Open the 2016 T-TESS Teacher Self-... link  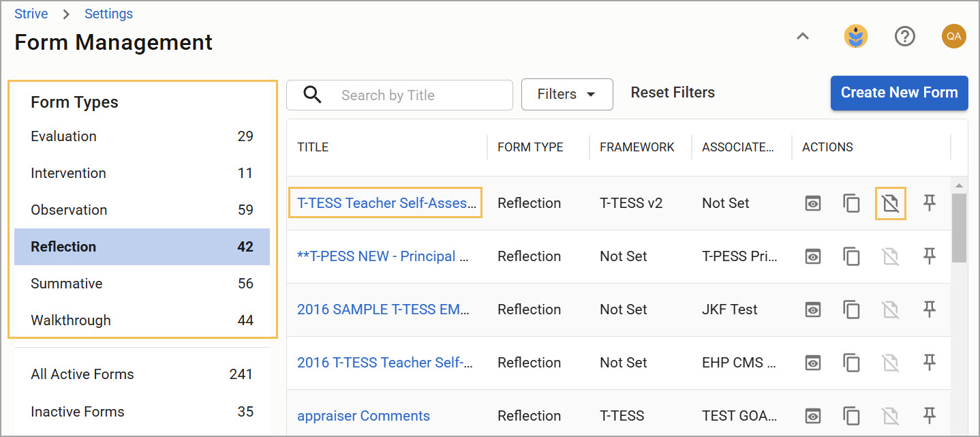click(x=385, y=363)
